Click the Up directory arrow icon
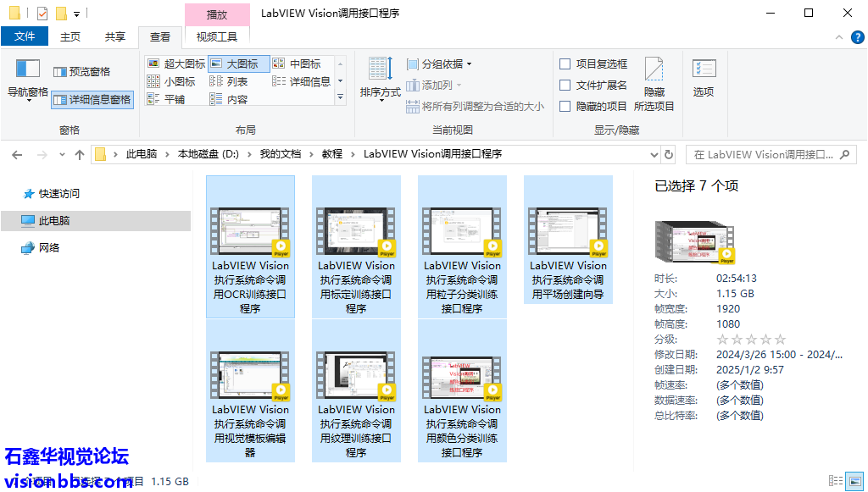 click(80, 154)
